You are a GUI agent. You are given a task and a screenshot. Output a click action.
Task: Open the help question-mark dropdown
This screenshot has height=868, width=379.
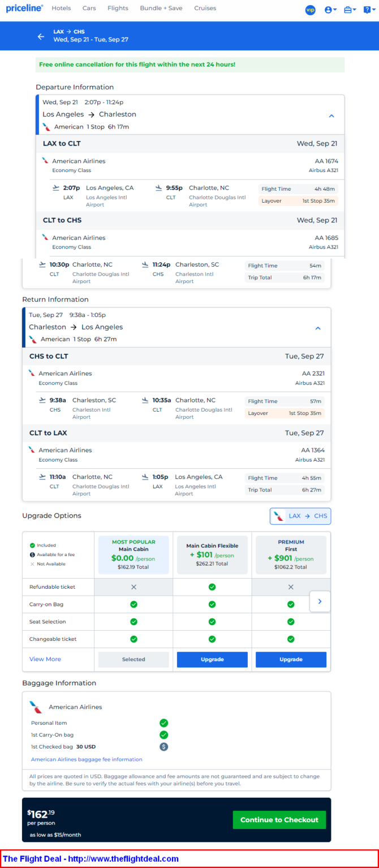(369, 10)
